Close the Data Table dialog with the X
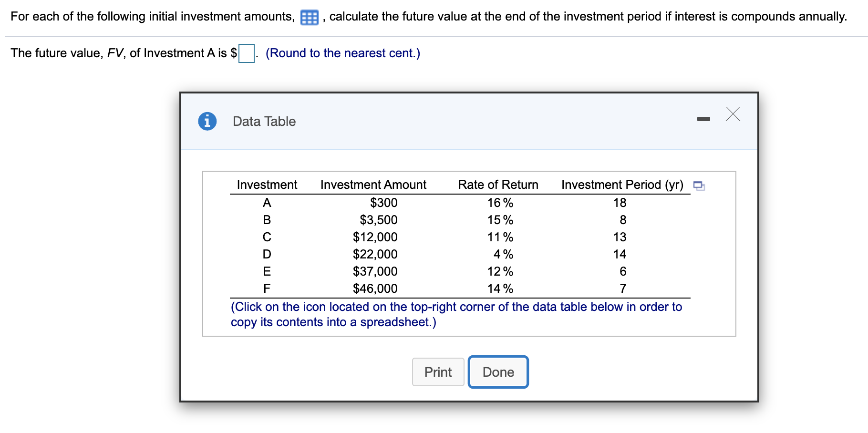Viewport: 868px width, 433px height. (732, 114)
